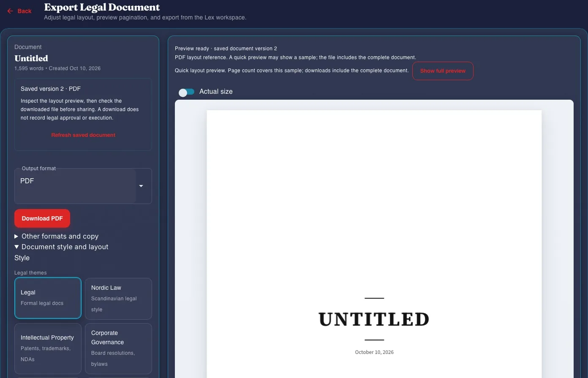Open the Output format PDF dropdown

tap(83, 186)
